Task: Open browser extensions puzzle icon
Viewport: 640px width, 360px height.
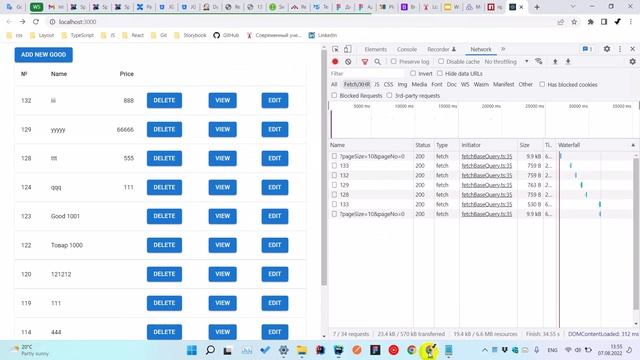Action: coord(590,22)
